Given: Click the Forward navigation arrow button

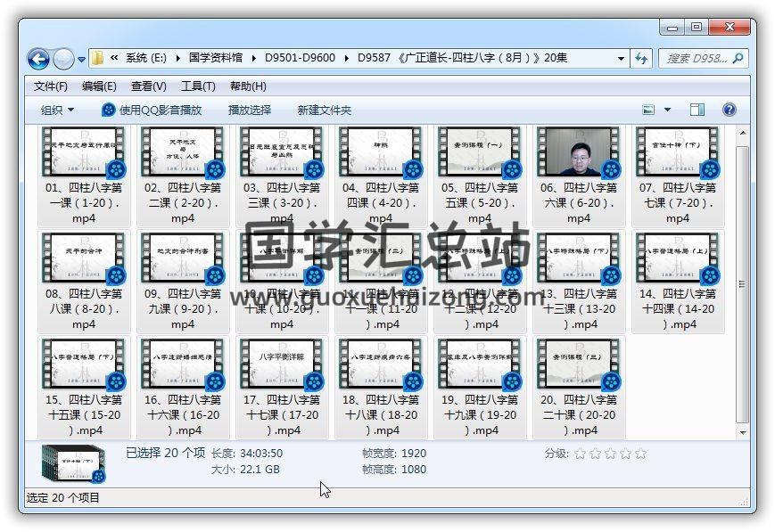Looking at the screenshot, I should [63, 59].
